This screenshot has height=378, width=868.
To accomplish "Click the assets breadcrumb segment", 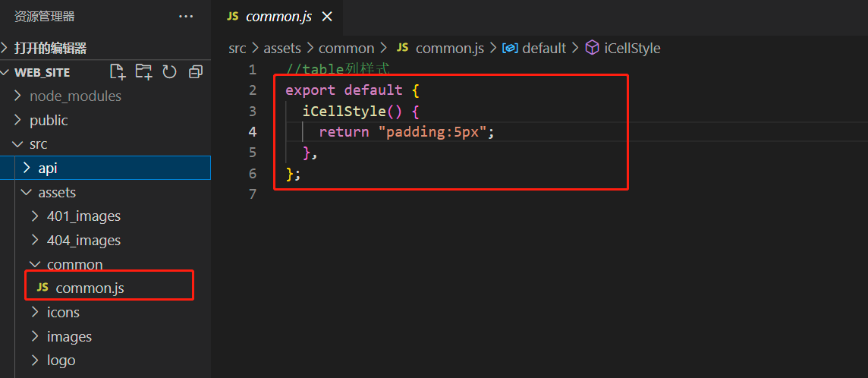I will click(282, 48).
